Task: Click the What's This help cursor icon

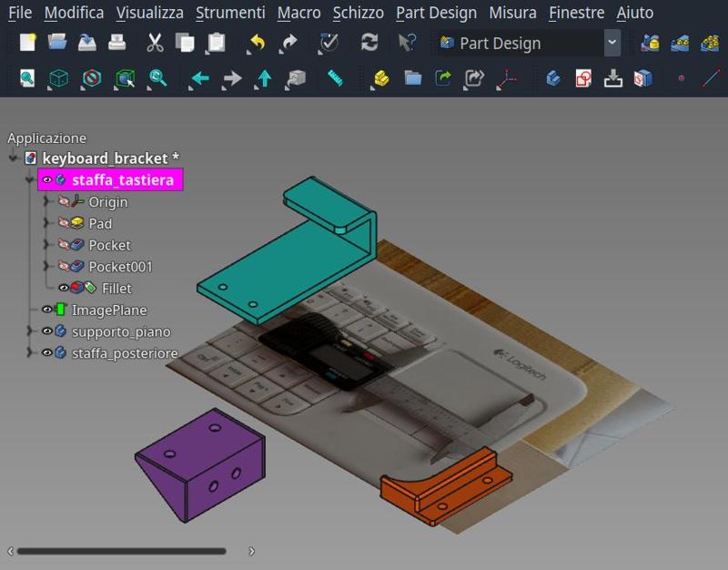Action: [407, 43]
